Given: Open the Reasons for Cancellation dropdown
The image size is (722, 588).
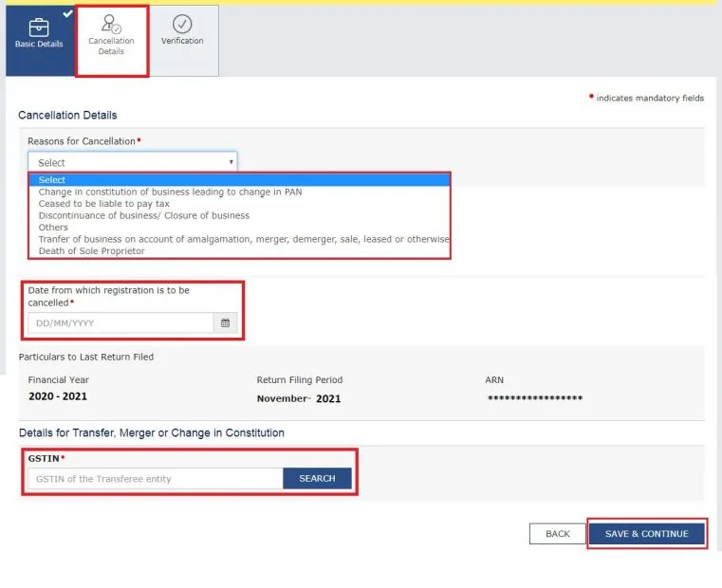Looking at the screenshot, I should [133, 162].
